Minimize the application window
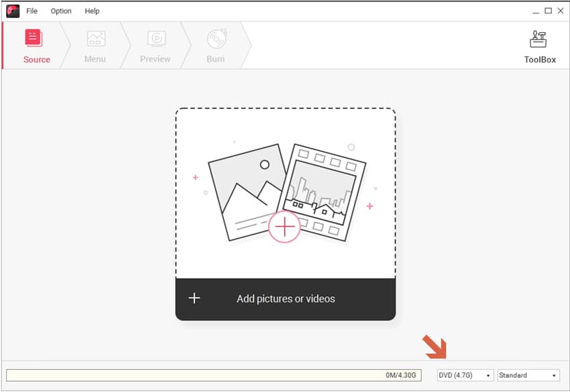 [536, 11]
